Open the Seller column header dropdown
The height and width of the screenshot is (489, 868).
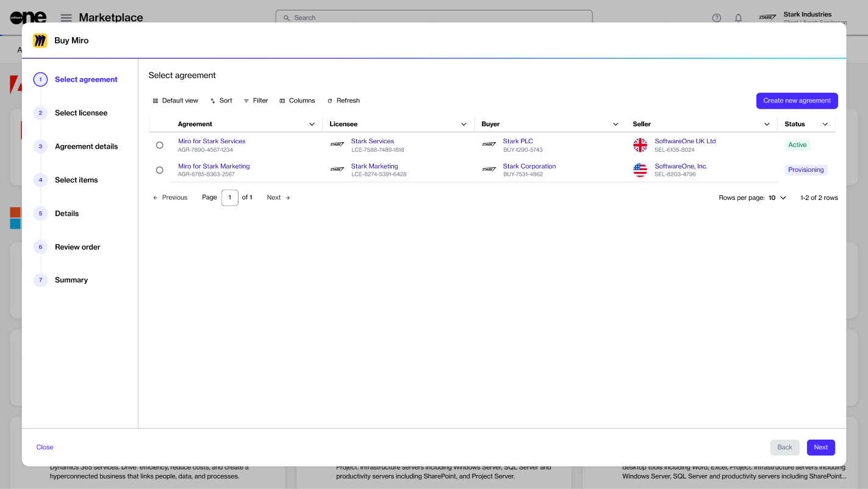(767, 124)
